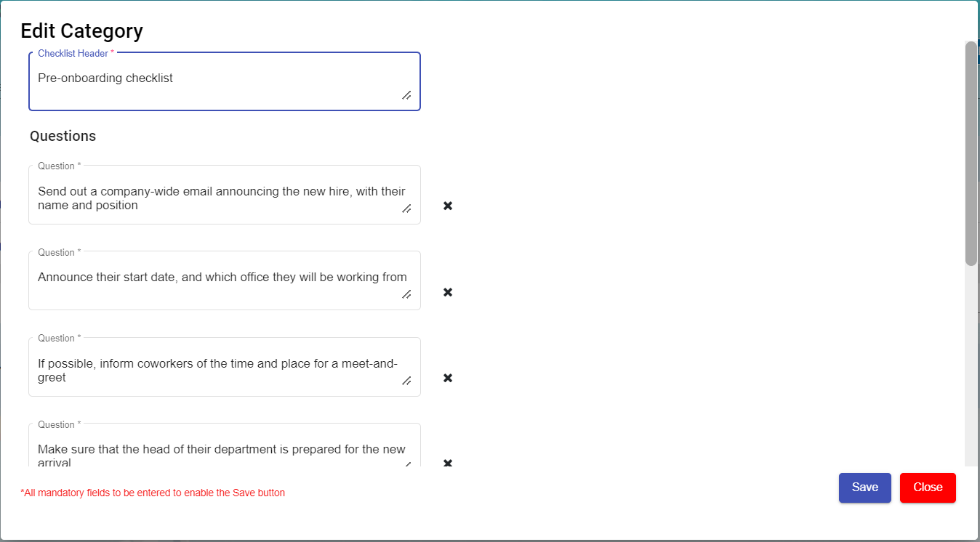Click the 'Questions' section heading
Screen dimensions: 980x542
[63, 136]
